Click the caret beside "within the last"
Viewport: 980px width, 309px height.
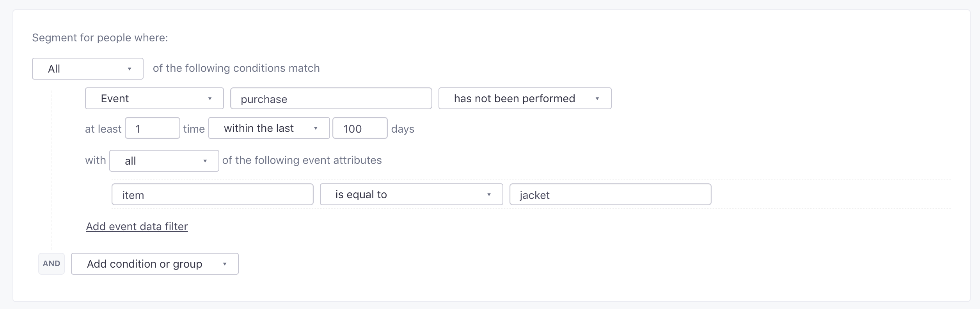[x=316, y=128]
